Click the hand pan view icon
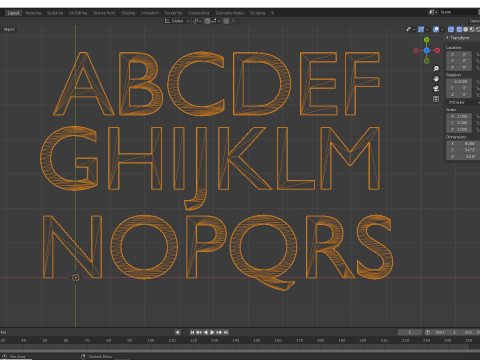The image size is (480, 360). click(x=436, y=79)
